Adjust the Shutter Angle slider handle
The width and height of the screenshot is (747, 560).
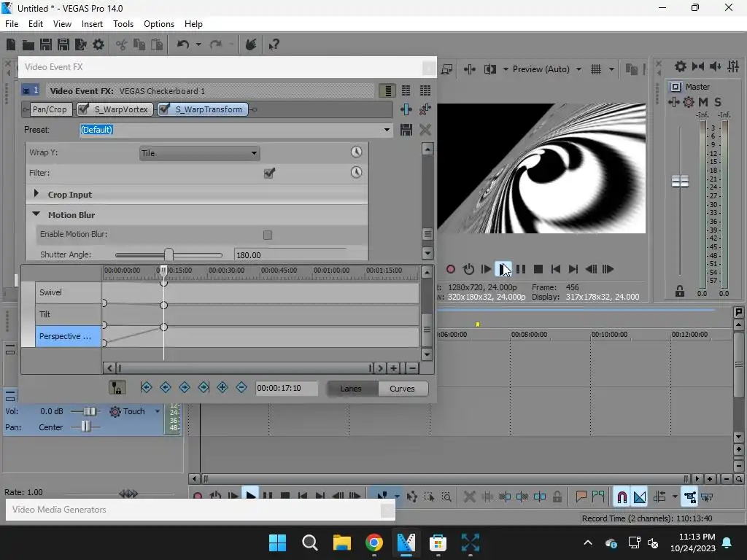[169, 254]
